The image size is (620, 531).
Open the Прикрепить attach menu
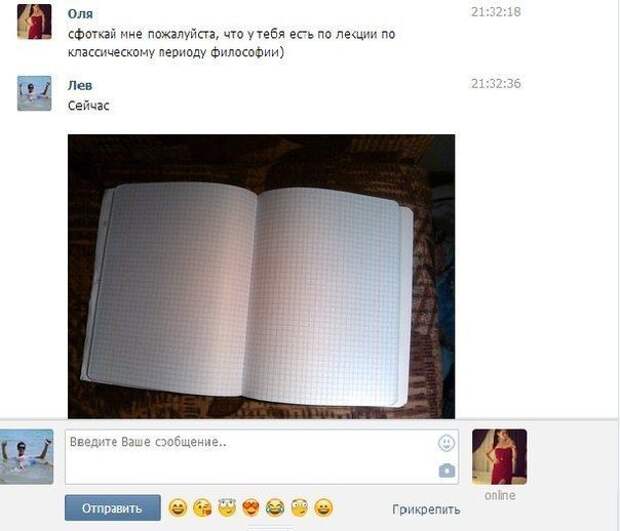click(426, 510)
